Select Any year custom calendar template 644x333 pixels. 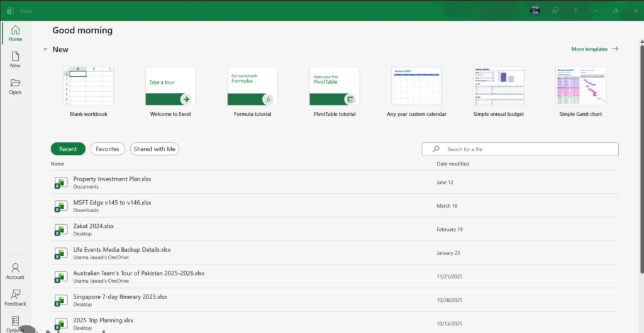point(416,92)
